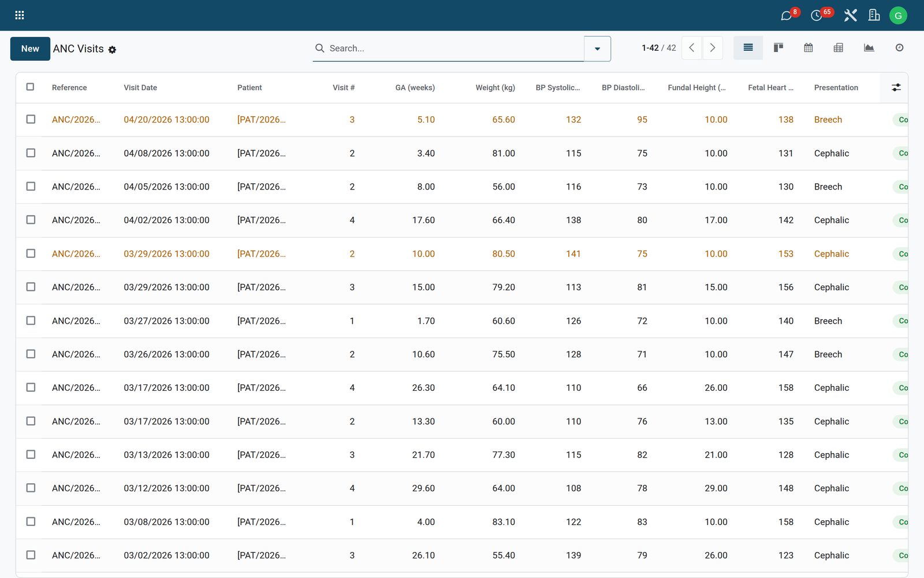This screenshot has width=924, height=578.
Task: Check the row dated 04/08/2026
Action: click(x=31, y=153)
